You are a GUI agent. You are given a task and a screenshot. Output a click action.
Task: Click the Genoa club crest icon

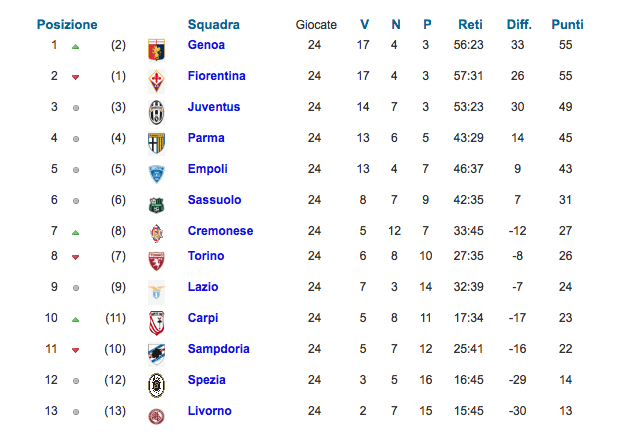coord(156,46)
